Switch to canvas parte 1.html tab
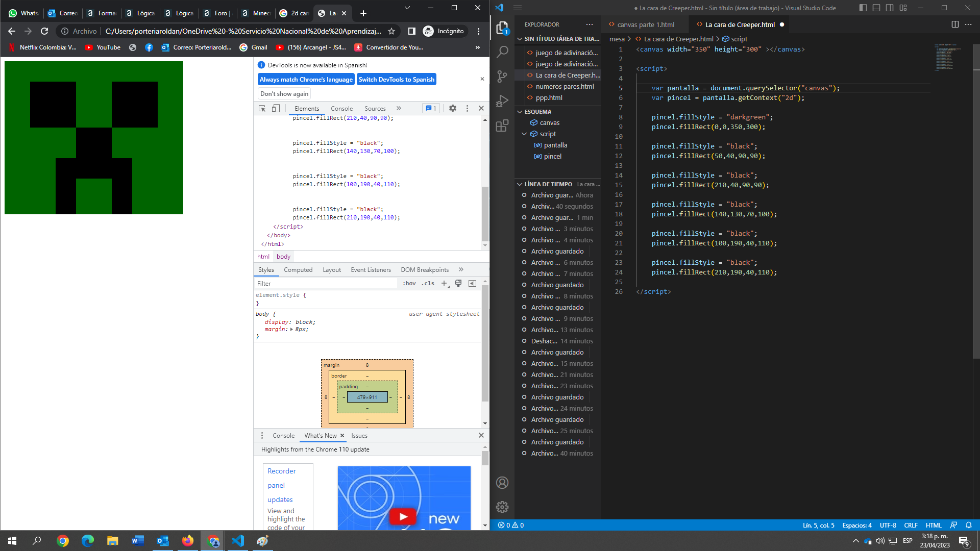980x551 pixels. click(x=646, y=24)
